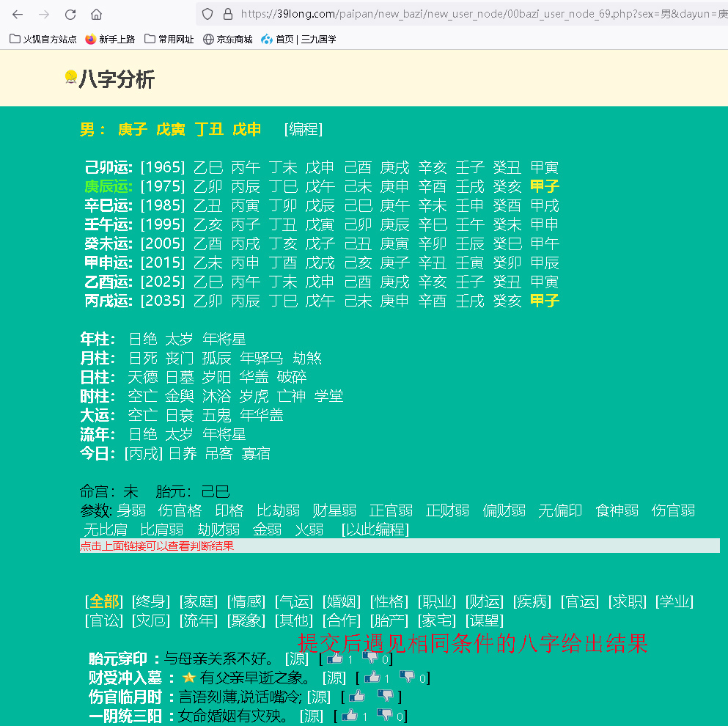Go to the browser home page
The width and height of the screenshot is (728, 726).
(96, 14)
